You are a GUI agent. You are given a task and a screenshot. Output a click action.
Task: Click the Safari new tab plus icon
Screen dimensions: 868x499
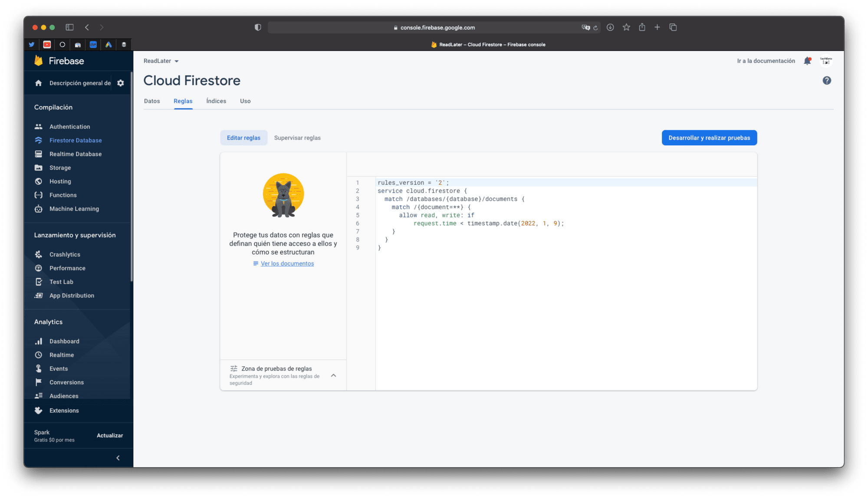[x=657, y=27]
